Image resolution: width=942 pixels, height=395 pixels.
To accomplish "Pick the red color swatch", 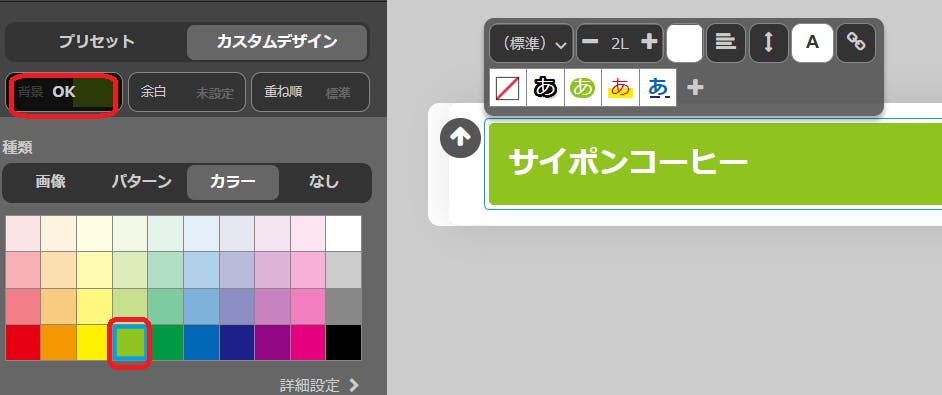I will 23,343.
